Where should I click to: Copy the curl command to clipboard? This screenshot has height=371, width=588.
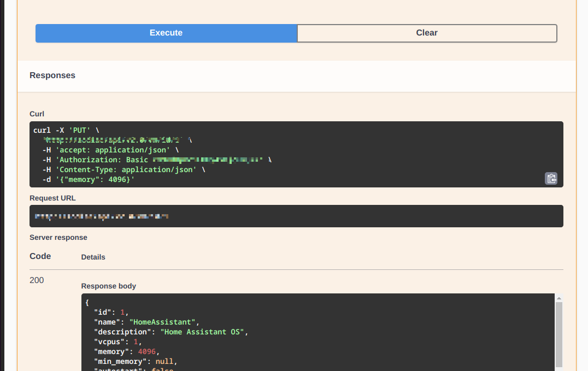(x=551, y=179)
